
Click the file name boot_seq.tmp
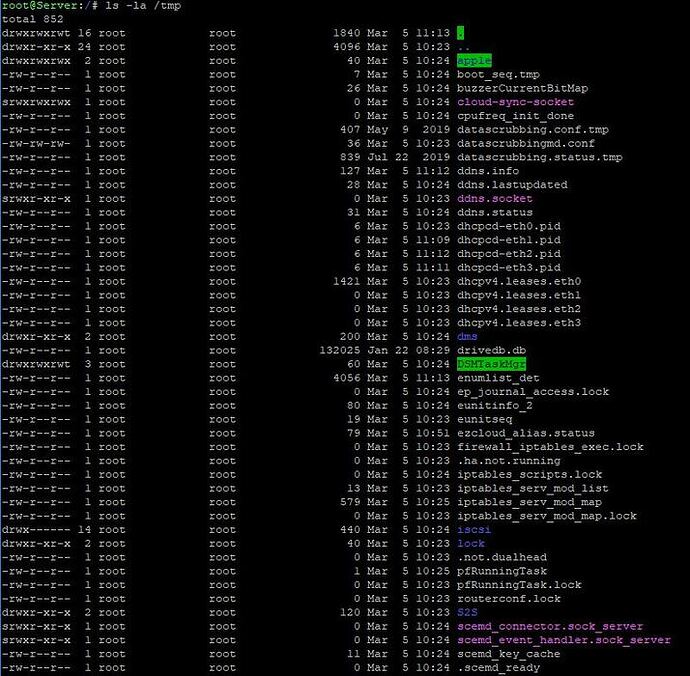(498, 75)
